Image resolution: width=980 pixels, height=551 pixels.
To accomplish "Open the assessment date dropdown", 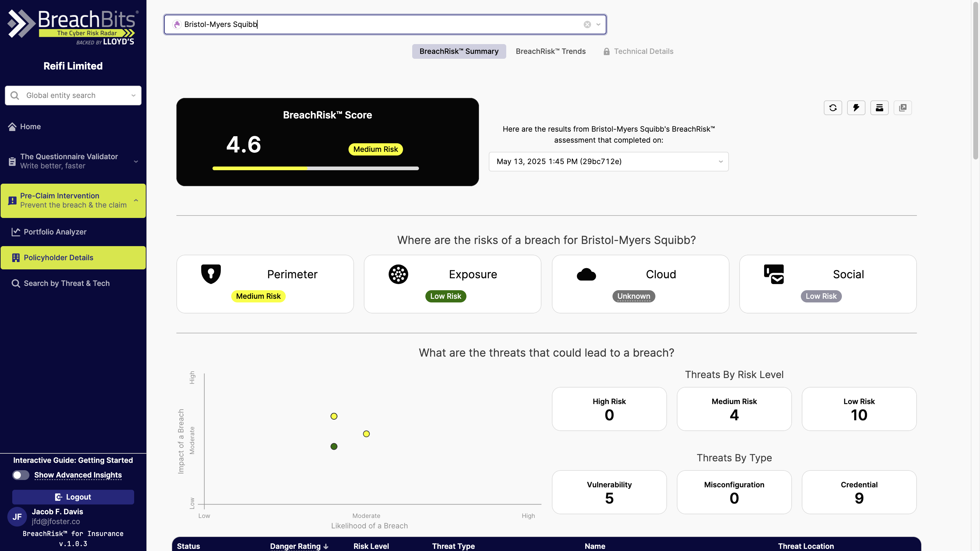I will (x=608, y=162).
